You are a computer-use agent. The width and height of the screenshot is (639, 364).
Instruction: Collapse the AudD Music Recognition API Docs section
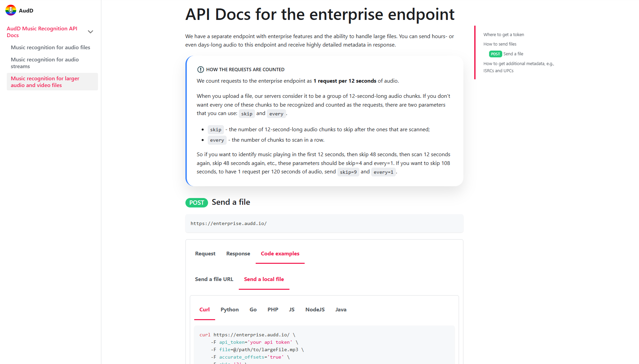point(90,31)
